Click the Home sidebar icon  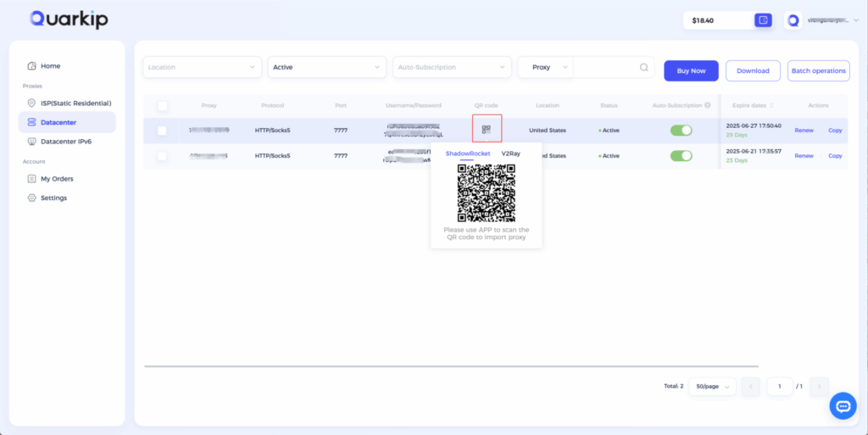point(31,66)
